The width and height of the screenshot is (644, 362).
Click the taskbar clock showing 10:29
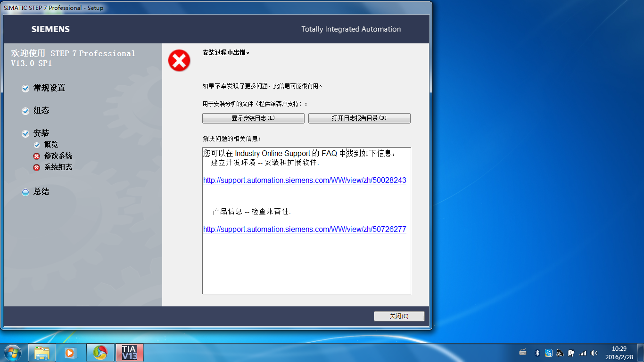[619, 353]
